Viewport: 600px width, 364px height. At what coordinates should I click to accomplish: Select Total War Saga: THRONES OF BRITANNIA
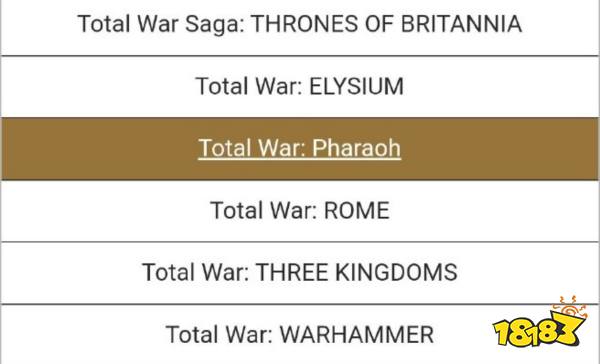point(300,24)
